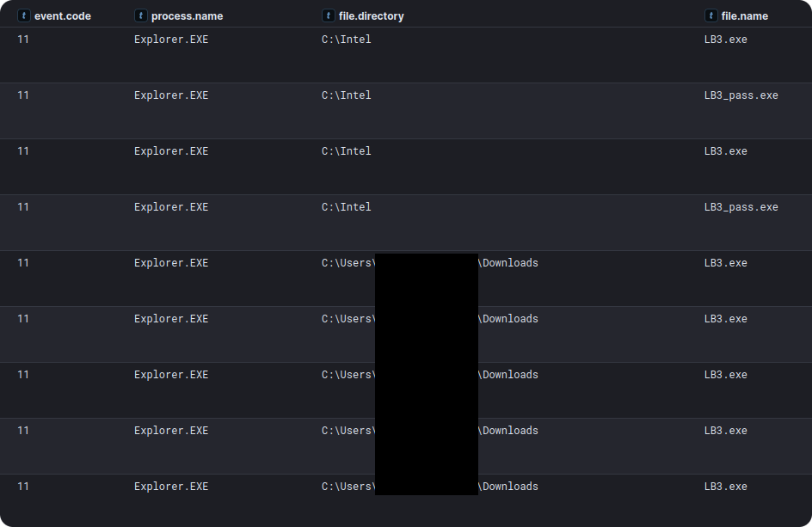Click C:\Intel directory in the first row
Viewport: 812px width, 527px height.
pos(346,40)
